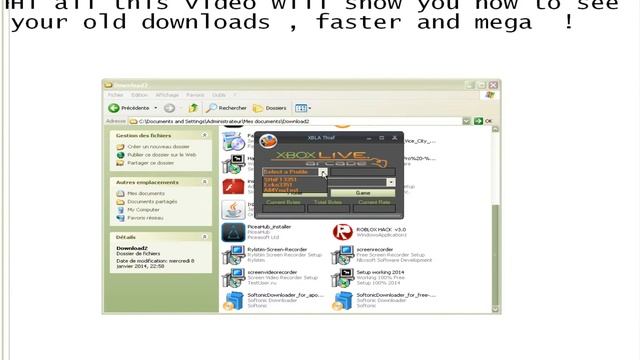Open SoftonicDownloader_for_apo file icon
640x360 pixels.
coord(233,301)
